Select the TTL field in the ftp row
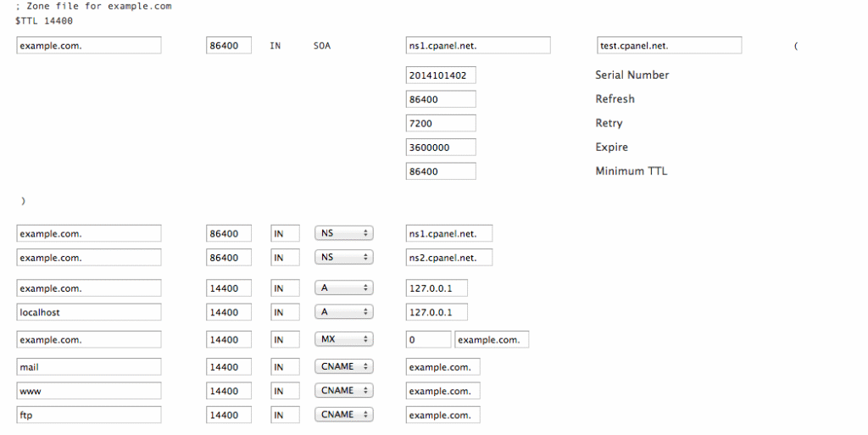Viewport: 868px width, 435px height. [229, 415]
